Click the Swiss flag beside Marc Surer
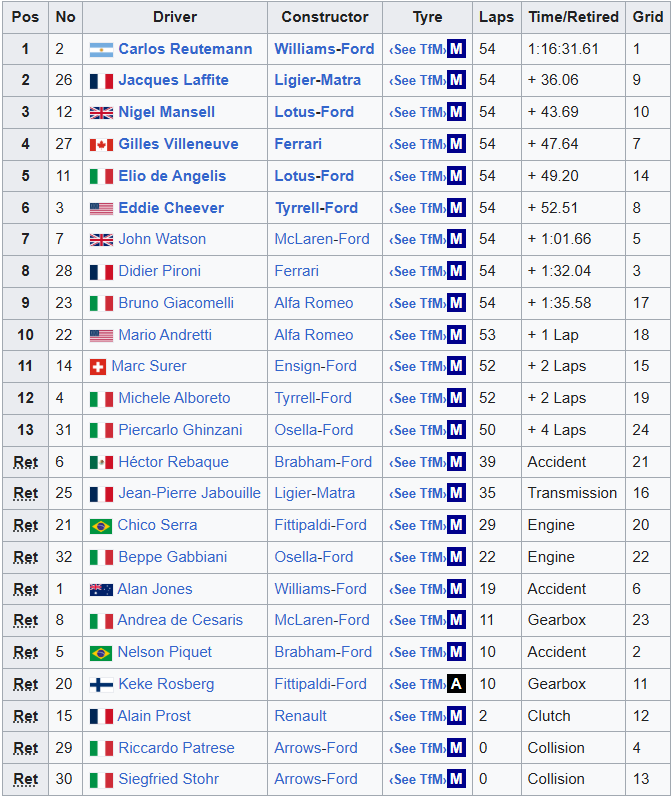Image resolution: width=671 pixels, height=796 pixels. click(98, 367)
